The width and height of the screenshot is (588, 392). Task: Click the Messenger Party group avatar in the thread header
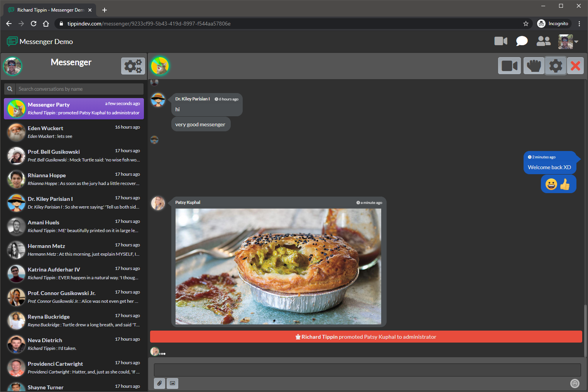point(160,66)
